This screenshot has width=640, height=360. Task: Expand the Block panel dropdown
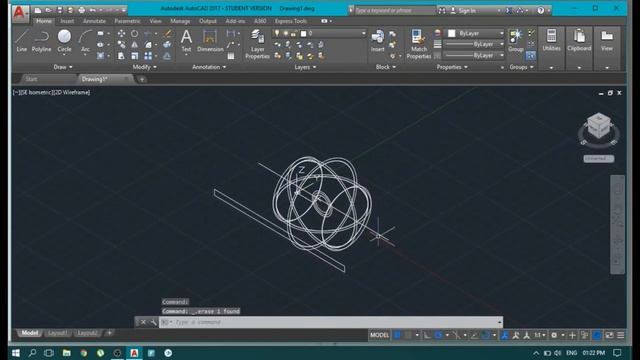(386, 67)
